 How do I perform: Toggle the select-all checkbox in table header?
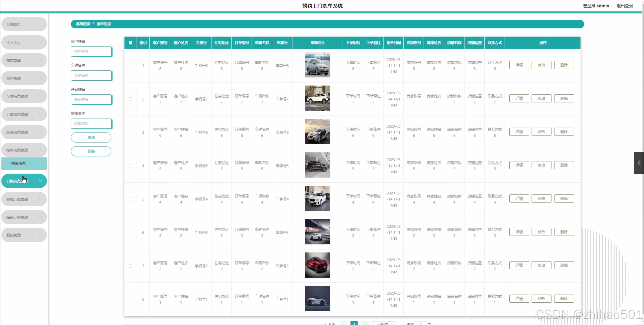(130, 43)
